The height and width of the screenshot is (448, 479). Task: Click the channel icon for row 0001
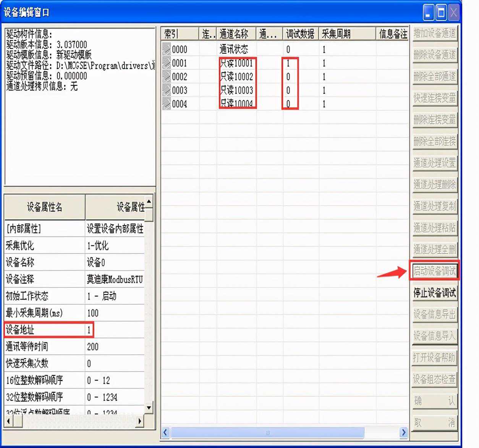point(166,63)
